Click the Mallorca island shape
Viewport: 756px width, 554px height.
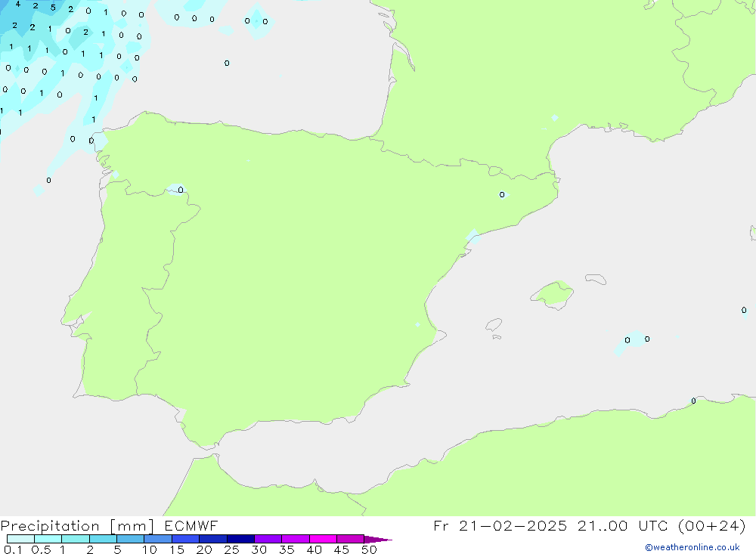[x=553, y=294]
